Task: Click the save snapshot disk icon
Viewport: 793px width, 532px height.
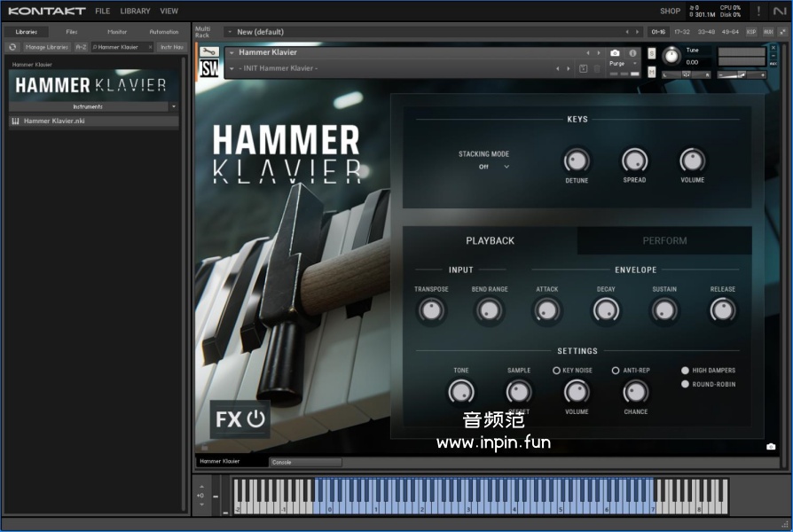Action: point(583,68)
